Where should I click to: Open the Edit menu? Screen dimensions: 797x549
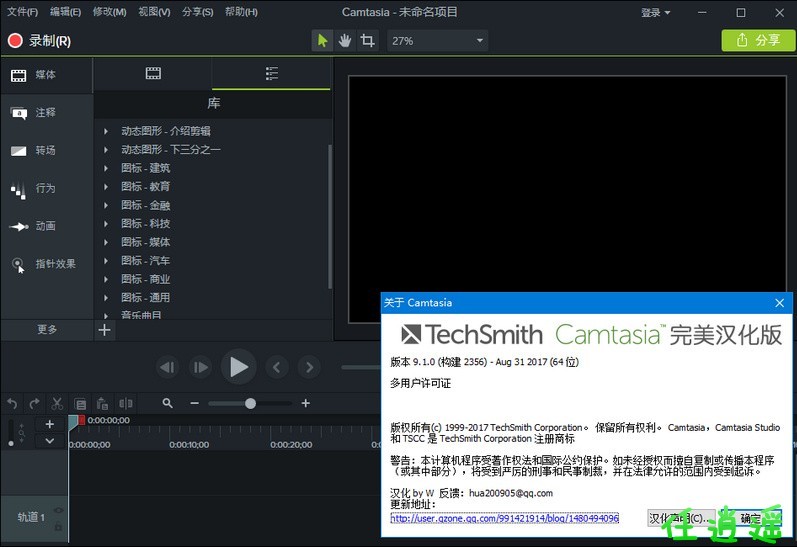click(66, 12)
